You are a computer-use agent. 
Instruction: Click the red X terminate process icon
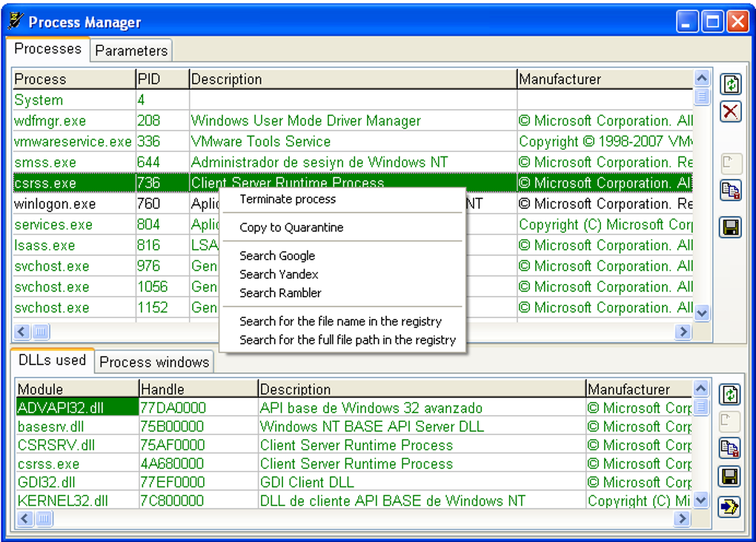coord(731,112)
